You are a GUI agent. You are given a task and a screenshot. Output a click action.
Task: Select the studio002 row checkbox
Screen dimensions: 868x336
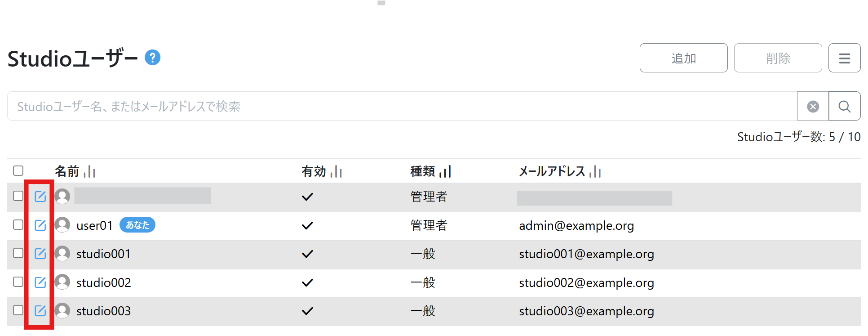(18, 282)
